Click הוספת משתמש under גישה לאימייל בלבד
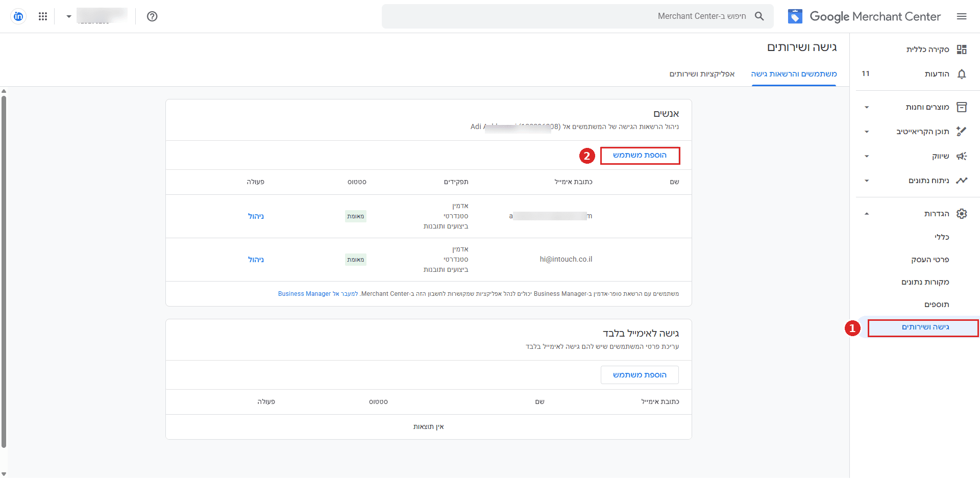This screenshot has height=482, width=980. 640,375
